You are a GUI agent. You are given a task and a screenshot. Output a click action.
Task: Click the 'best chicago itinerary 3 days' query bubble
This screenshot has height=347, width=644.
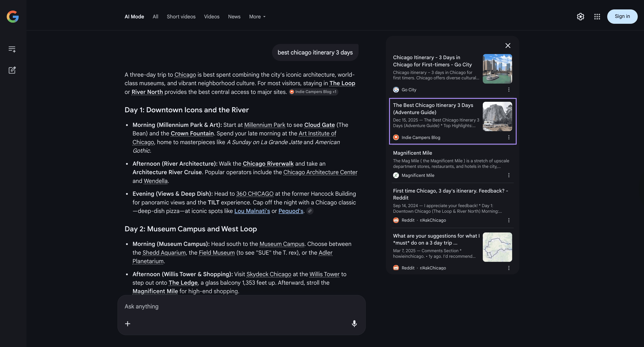[x=315, y=52]
